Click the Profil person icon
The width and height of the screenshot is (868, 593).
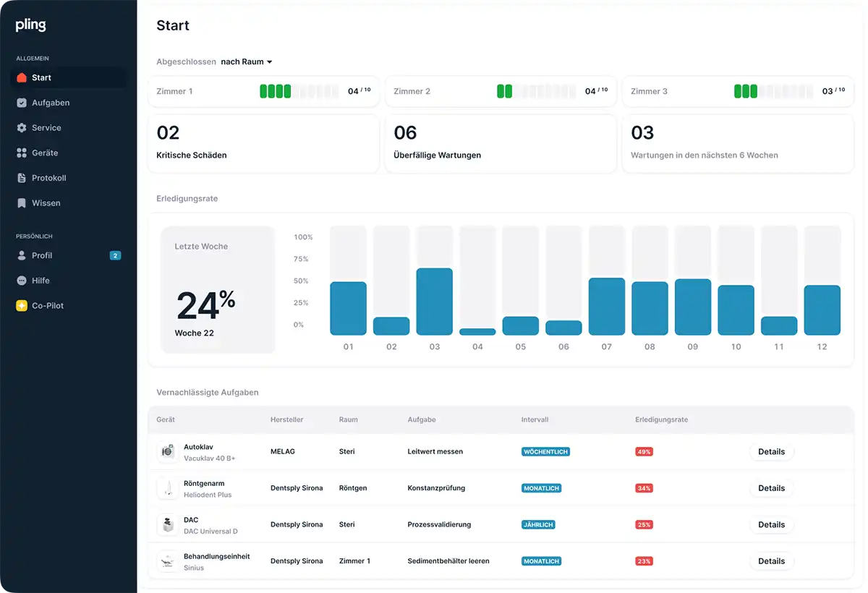point(22,255)
